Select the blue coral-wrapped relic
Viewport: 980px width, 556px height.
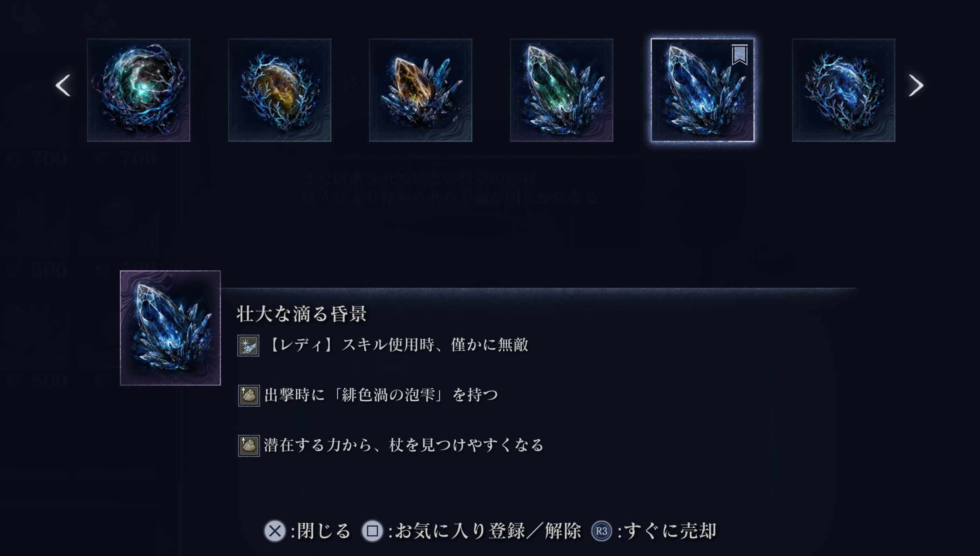(x=844, y=90)
